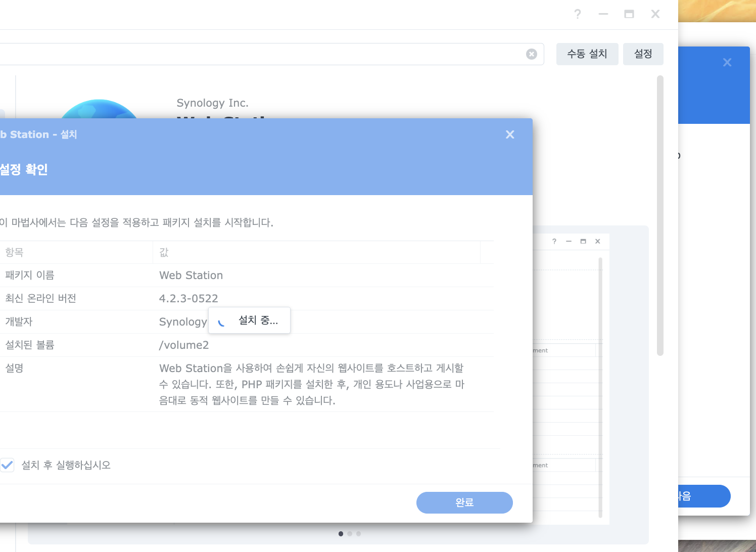Click the Synology Inc. developer text
The height and width of the screenshot is (552, 756).
click(x=212, y=103)
